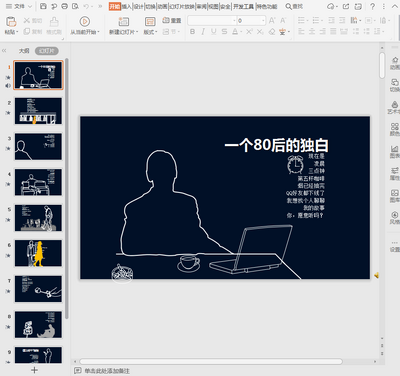Click the audio speaker icon on the slide
400x376 pixels.
click(x=376, y=275)
